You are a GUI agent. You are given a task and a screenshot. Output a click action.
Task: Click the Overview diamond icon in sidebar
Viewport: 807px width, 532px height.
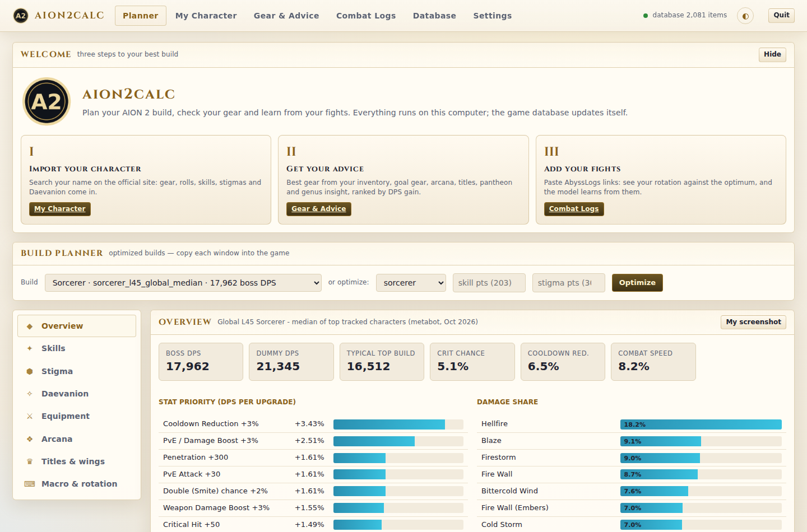pyautogui.click(x=30, y=326)
